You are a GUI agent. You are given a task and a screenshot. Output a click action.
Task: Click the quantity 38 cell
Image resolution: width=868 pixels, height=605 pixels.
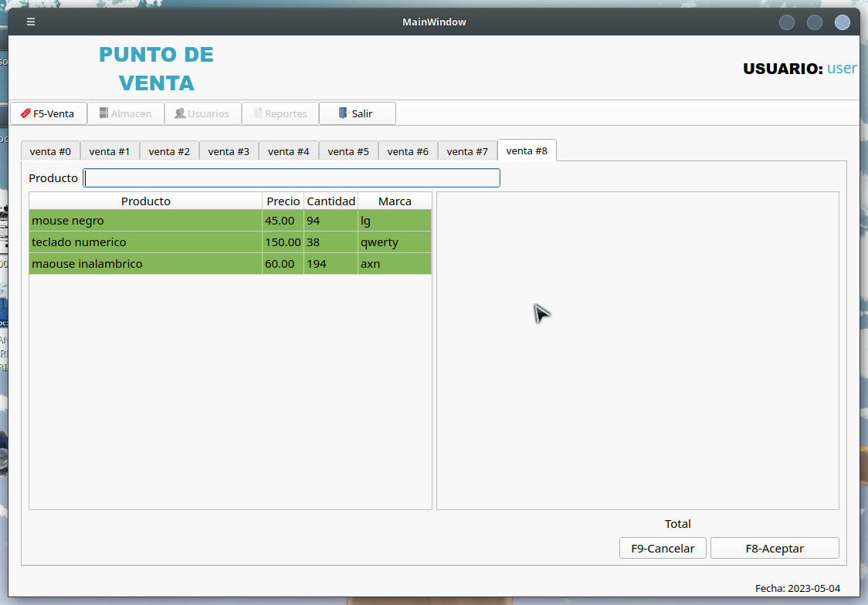pyautogui.click(x=331, y=242)
